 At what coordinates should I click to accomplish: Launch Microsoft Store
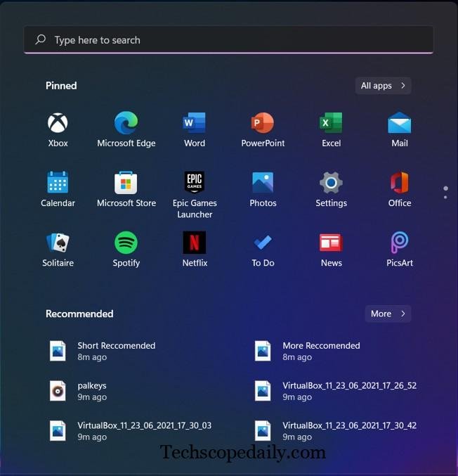[126, 189]
